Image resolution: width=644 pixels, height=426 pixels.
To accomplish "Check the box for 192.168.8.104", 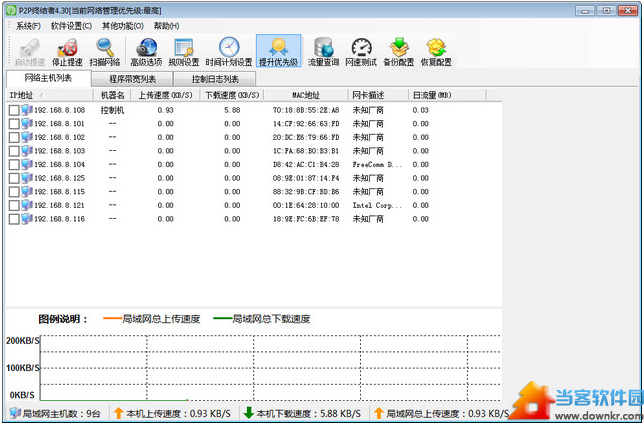I will point(14,164).
